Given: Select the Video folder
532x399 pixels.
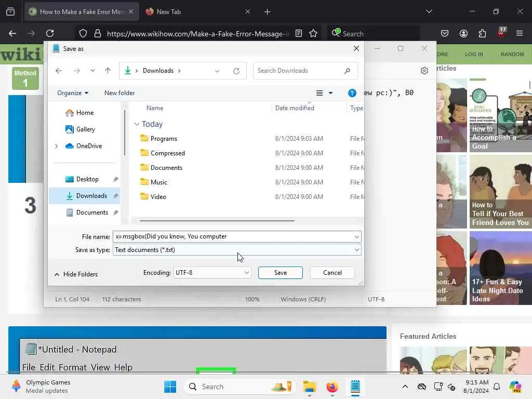Looking at the screenshot, I should pos(158,197).
